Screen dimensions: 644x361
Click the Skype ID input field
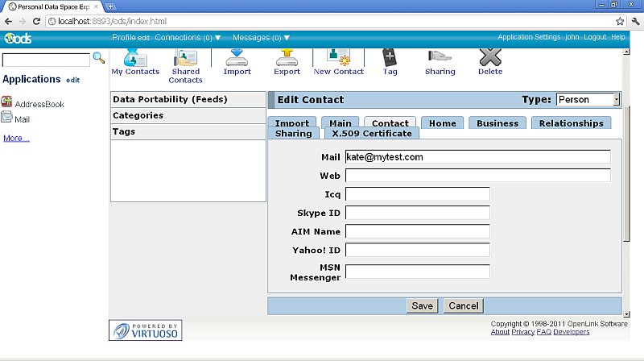[x=417, y=213]
